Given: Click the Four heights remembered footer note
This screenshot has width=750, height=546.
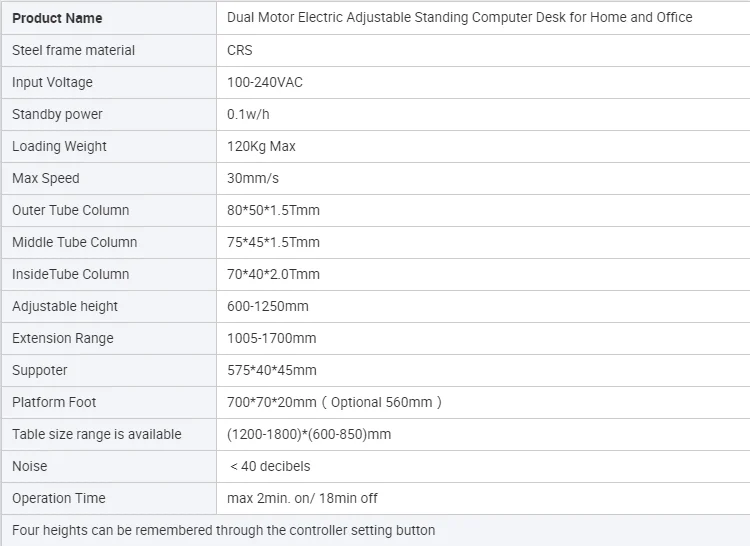Looking at the screenshot, I should coord(223,530).
